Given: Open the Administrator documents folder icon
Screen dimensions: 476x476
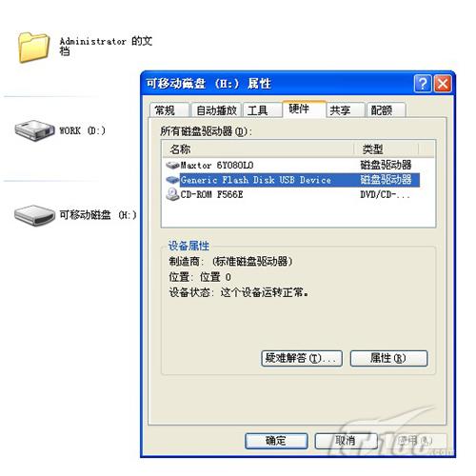Looking at the screenshot, I should pos(33,48).
